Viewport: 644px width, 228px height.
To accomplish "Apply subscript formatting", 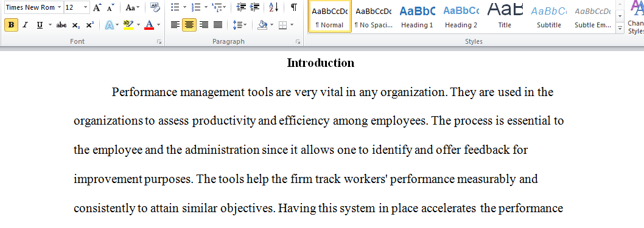I will (76, 25).
